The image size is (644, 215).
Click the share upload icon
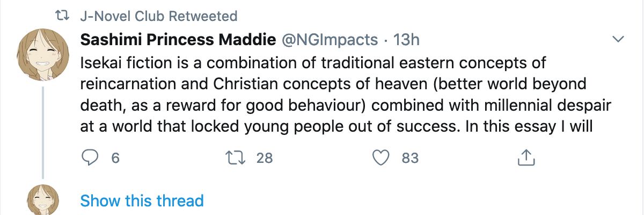click(526, 157)
